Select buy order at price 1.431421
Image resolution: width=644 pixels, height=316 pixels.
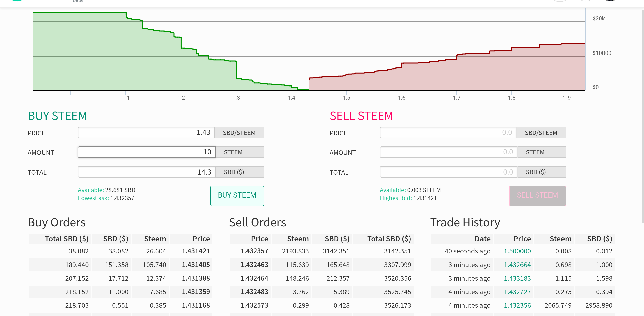point(120,251)
